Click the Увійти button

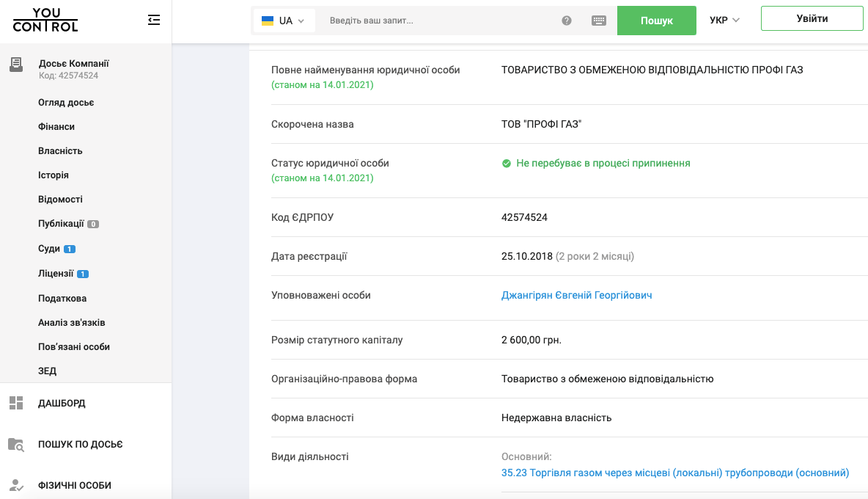click(x=812, y=18)
